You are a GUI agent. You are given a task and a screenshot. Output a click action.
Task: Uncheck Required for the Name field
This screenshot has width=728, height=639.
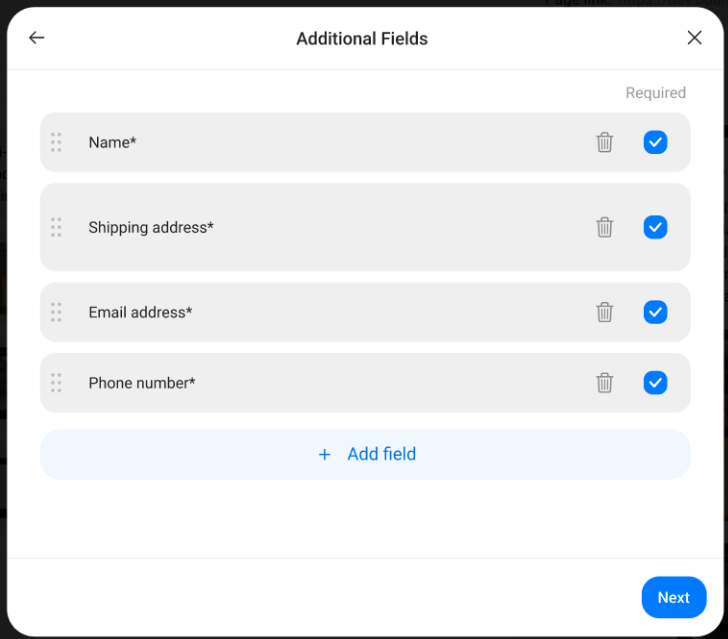coord(655,142)
